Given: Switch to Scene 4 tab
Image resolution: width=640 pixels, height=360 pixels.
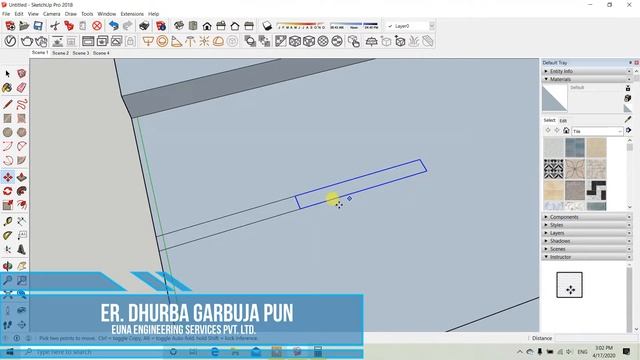Looking at the screenshot, I should [x=101, y=53].
